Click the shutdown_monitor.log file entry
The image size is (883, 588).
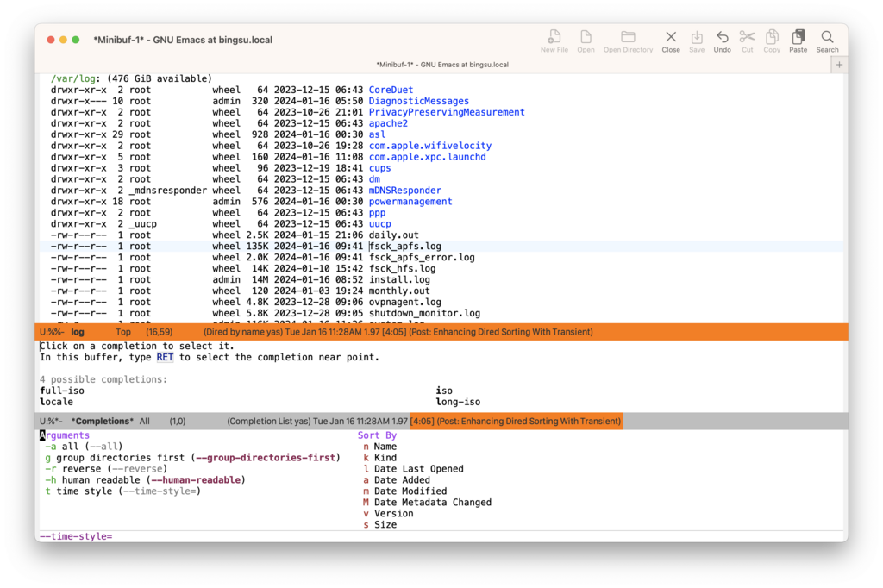(424, 314)
